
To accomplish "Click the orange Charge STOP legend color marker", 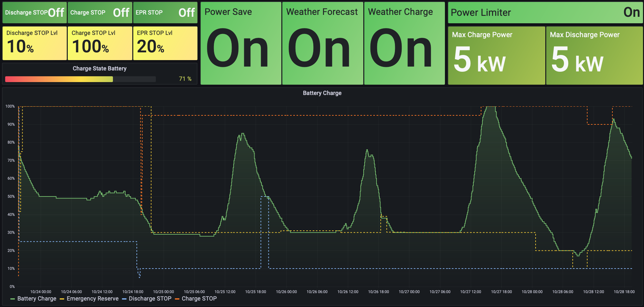I will pyautogui.click(x=177, y=299).
